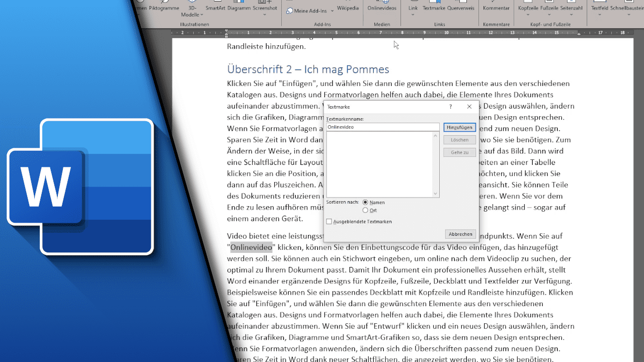
Task: Click the highlighted word Onlinevideo in document
Action: pyautogui.click(x=251, y=247)
